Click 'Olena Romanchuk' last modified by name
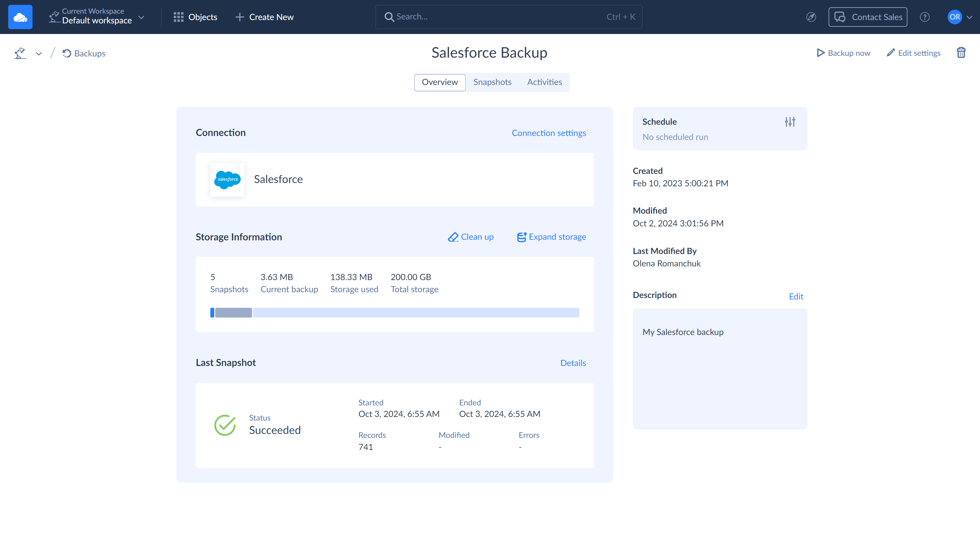980x538 pixels. click(x=666, y=263)
